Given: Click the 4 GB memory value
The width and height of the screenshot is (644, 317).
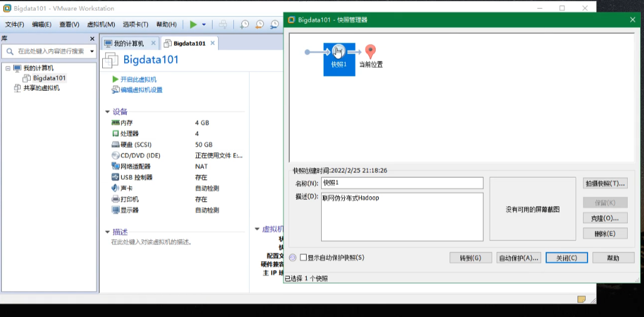Looking at the screenshot, I should pyautogui.click(x=202, y=123).
